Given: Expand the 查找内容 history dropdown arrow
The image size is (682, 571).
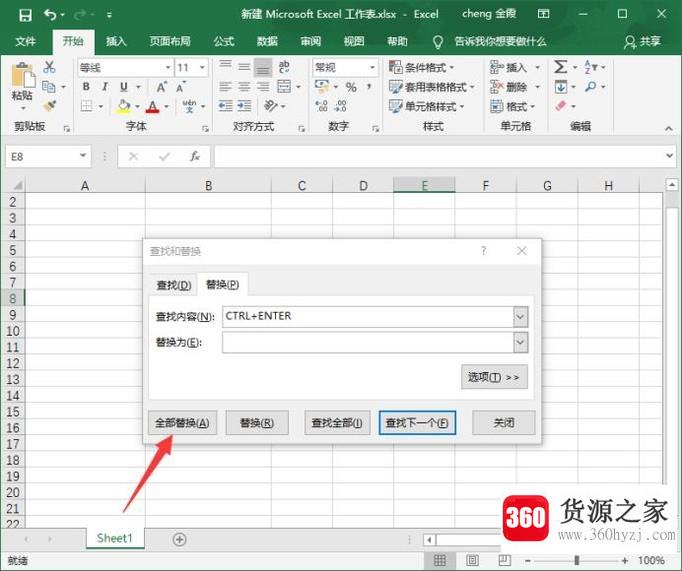Looking at the screenshot, I should tap(521, 317).
